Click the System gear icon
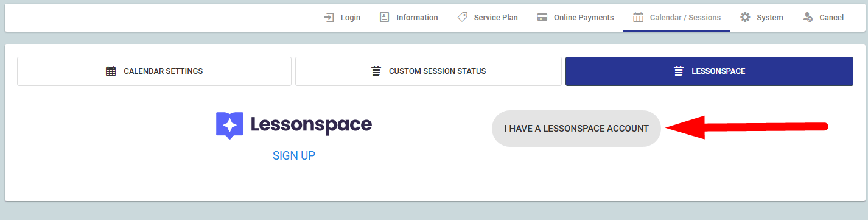 745,18
